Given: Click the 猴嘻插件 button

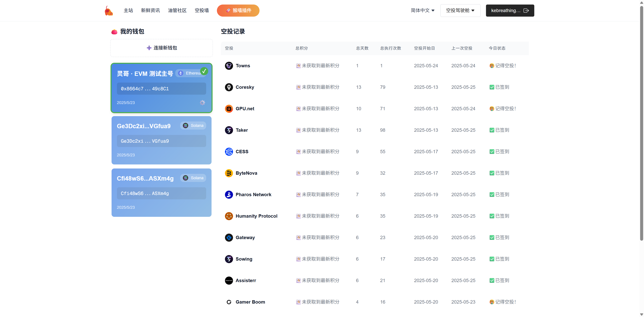Looking at the screenshot, I should pyautogui.click(x=238, y=11).
